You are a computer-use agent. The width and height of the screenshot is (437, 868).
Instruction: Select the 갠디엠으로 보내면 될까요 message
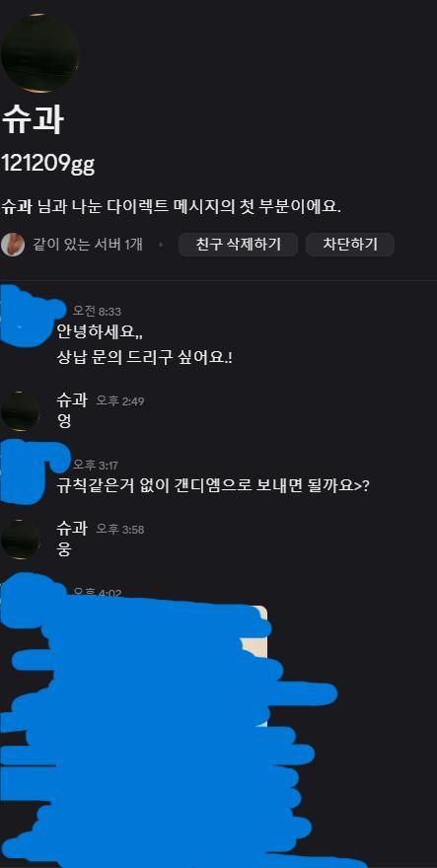click(213, 486)
